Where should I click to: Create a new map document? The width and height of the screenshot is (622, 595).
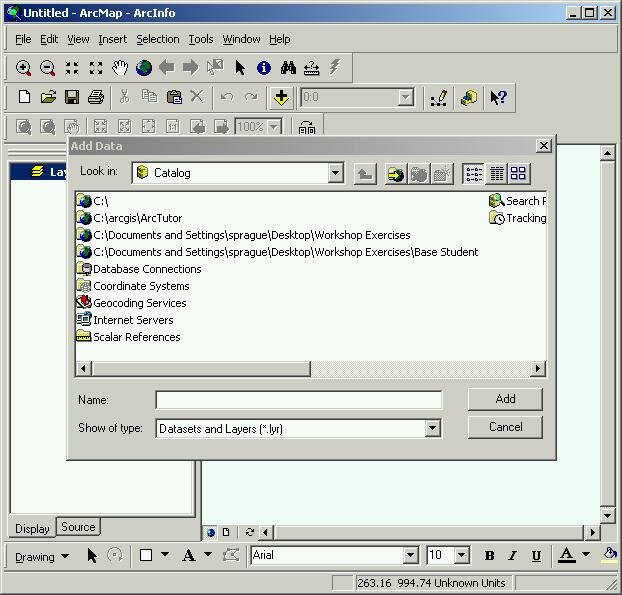pyautogui.click(x=24, y=97)
